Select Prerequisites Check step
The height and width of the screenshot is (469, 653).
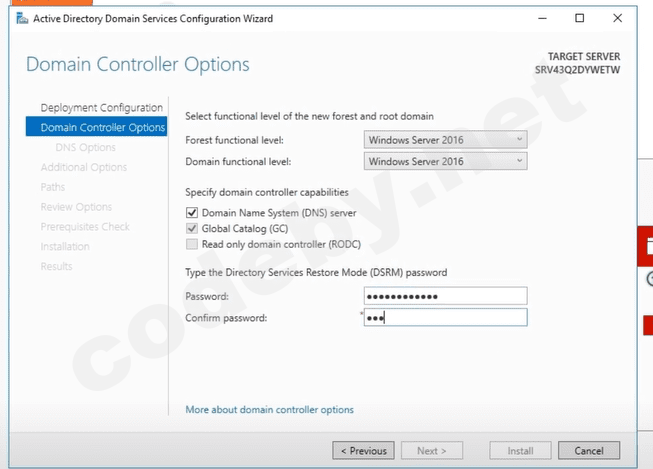(85, 227)
